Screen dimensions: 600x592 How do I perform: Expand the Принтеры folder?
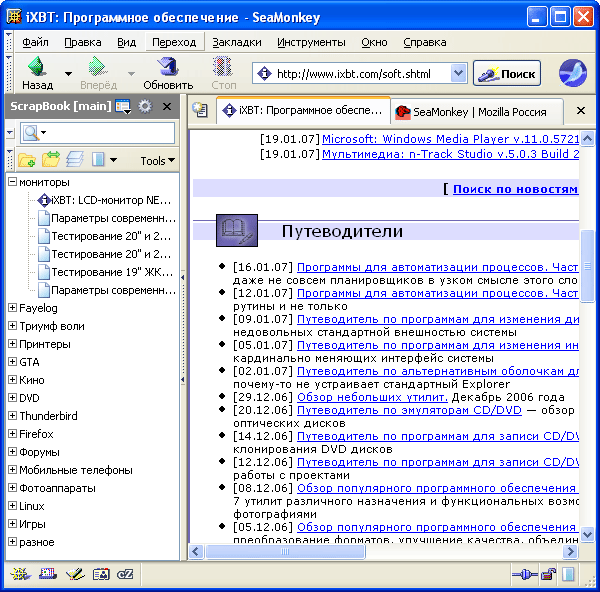pos(12,344)
